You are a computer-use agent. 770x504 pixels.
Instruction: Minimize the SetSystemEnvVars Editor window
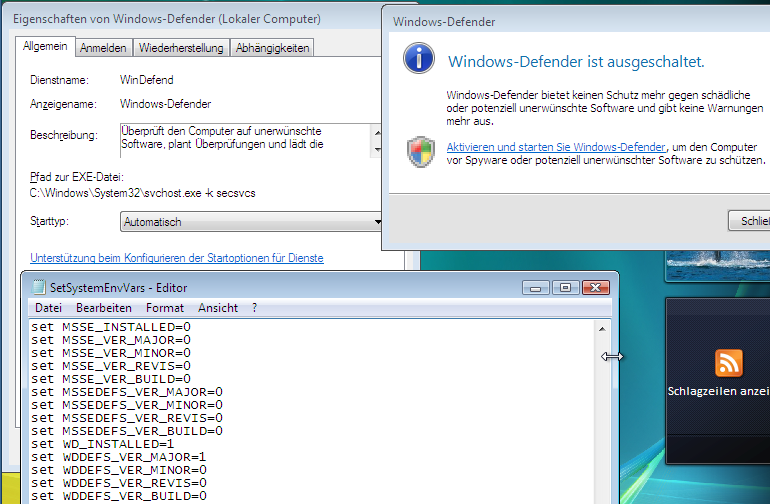tap(537, 288)
